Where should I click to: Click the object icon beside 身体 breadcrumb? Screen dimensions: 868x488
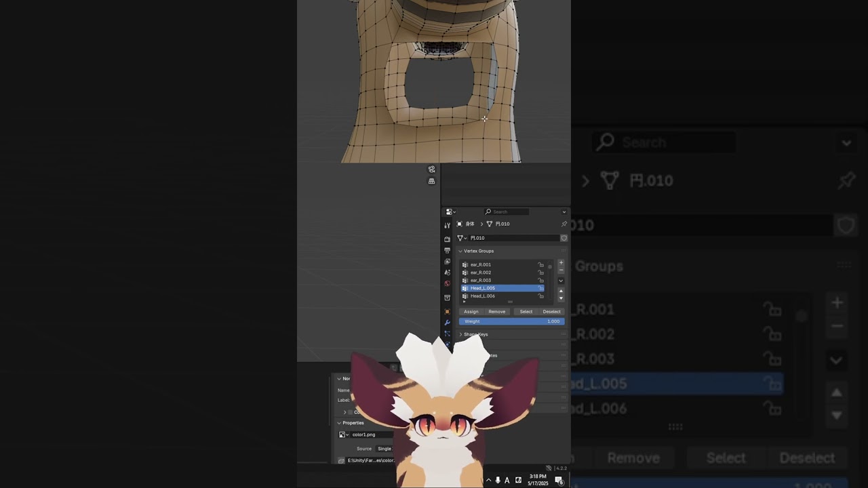[x=460, y=224]
